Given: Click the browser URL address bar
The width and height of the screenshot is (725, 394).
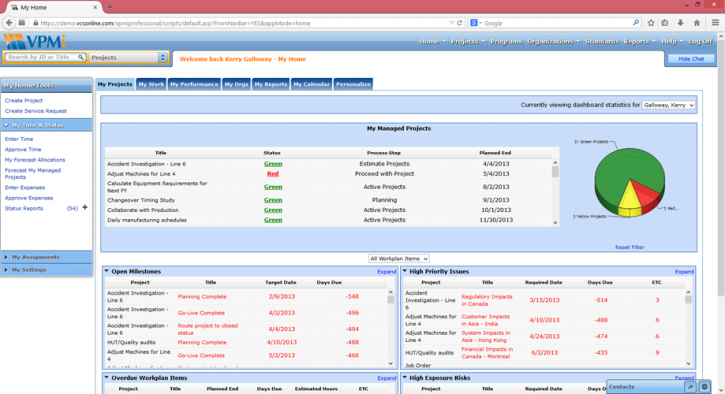Looking at the screenshot, I should click(x=240, y=23).
